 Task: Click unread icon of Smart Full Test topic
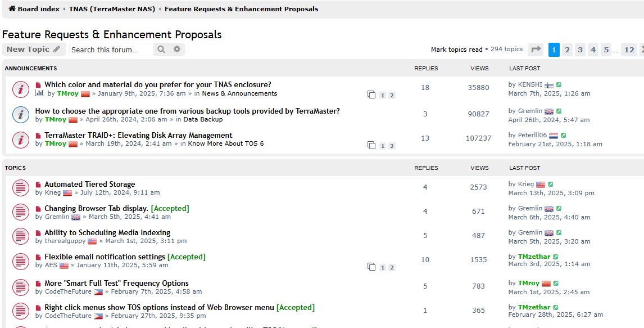38,284
